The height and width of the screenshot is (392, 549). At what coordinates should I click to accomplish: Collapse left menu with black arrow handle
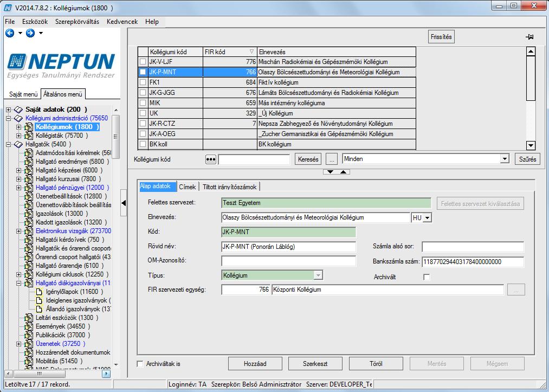tap(123, 203)
